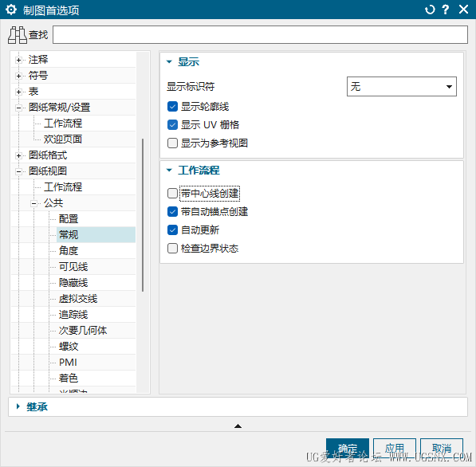
Task: Uncheck 带自动锚点创建 checkbox
Action: coord(172,211)
